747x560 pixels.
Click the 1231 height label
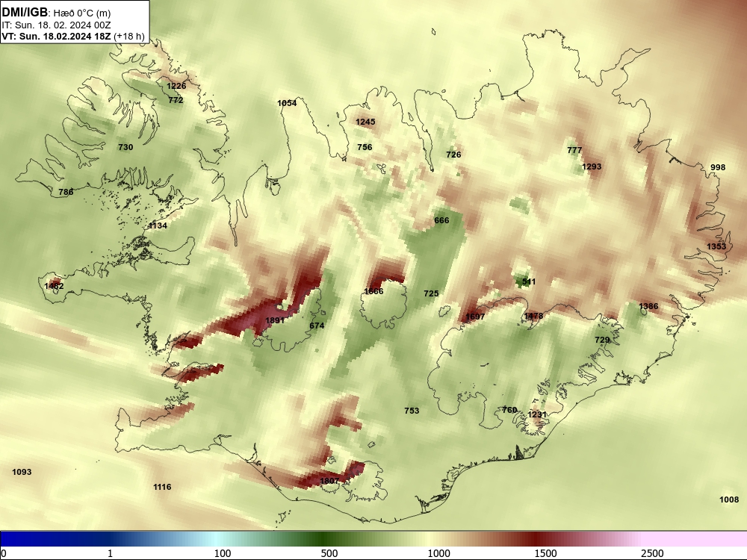pos(537,414)
